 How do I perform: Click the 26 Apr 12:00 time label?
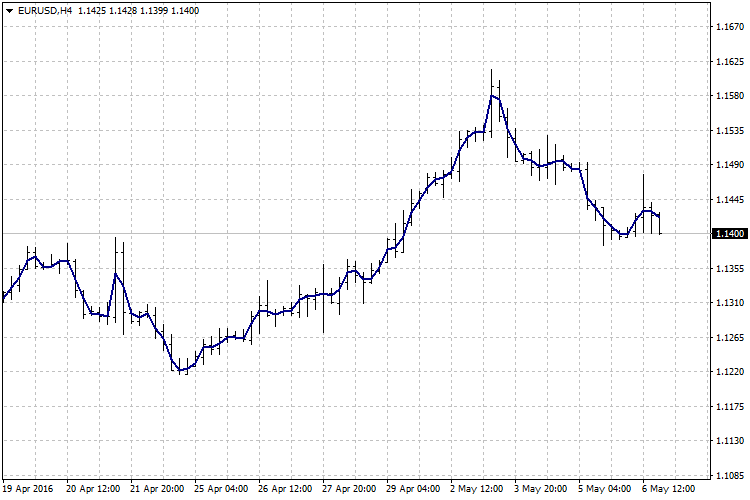pos(285,489)
